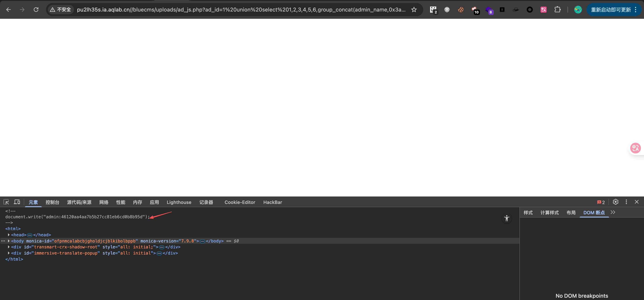Open DevTools settings gear
Image resolution: width=644 pixels, height=300 pixels.
pyautogui.click(x=615, y=202)
